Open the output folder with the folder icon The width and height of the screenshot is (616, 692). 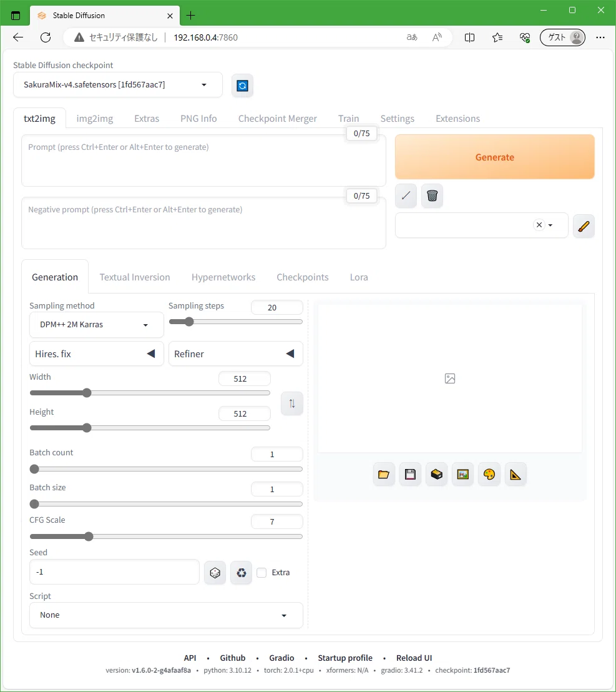coord(384,475)
